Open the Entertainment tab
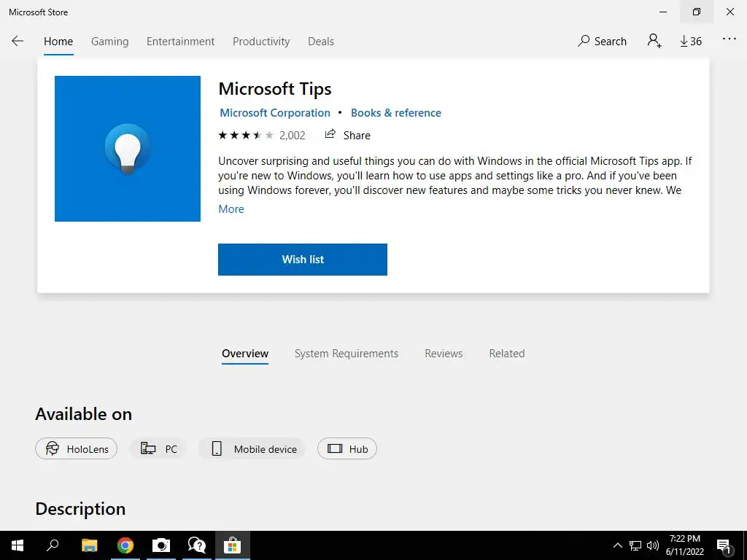This screenshot has width=747, height=560. (x=181, y=42)
